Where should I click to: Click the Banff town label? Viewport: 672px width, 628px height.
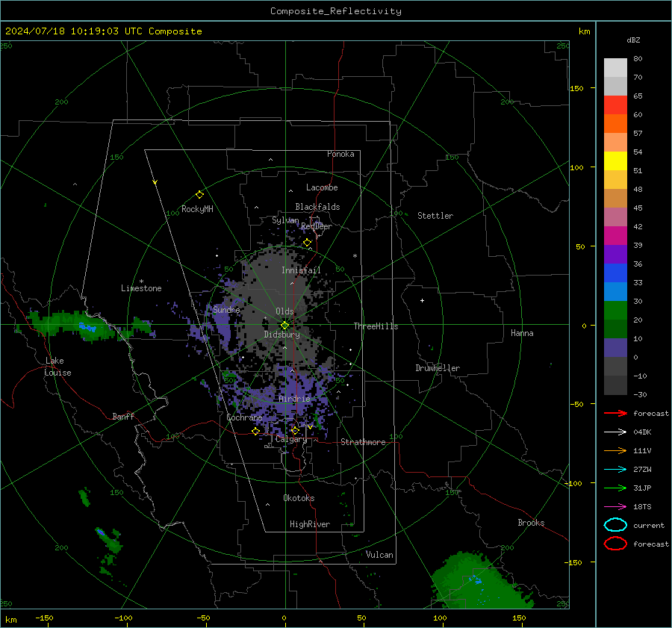pyautogui.click(x=123, y=416)
